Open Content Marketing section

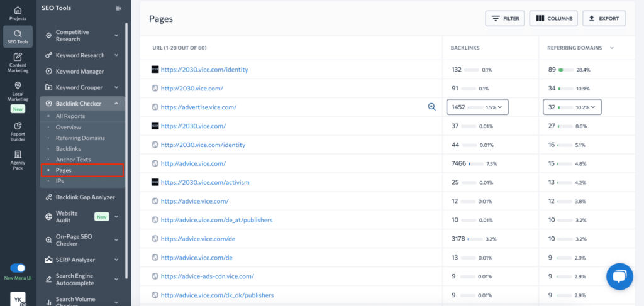pyautogui.click(x=18, y=62)
